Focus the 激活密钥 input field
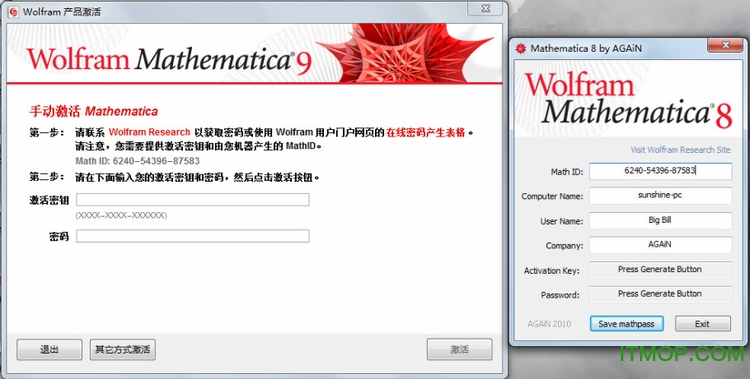750x379 pixels. coord(193,200)
